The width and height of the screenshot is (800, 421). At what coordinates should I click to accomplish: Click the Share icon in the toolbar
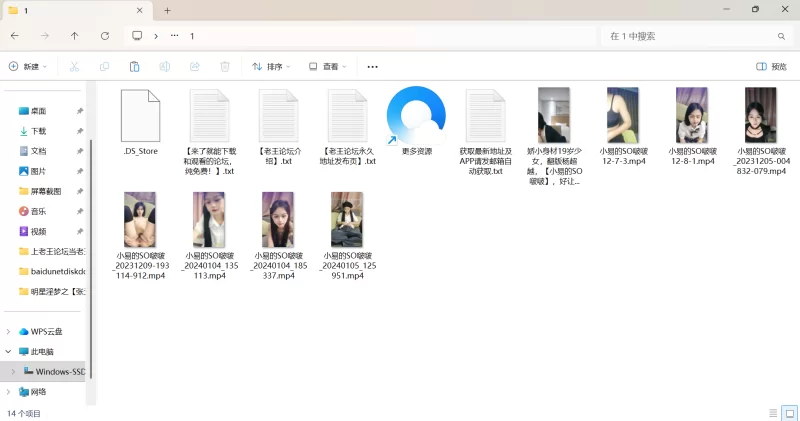(194, 67)
